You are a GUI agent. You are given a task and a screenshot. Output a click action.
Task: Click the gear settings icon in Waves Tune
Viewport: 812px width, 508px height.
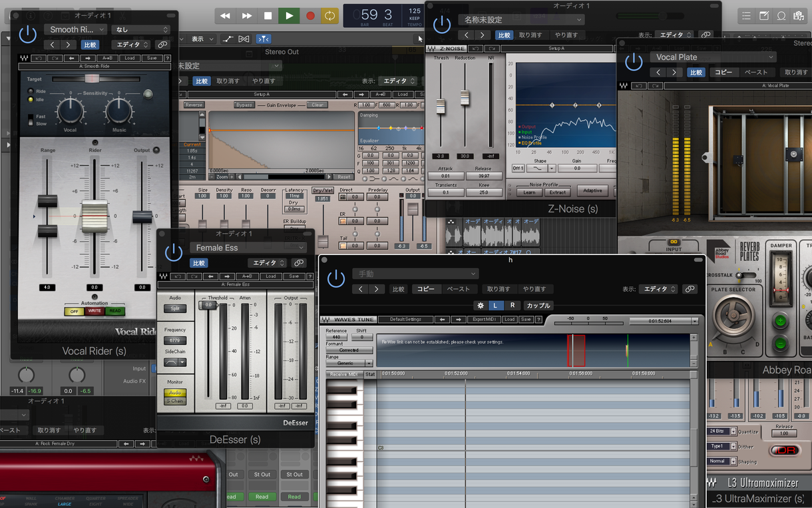(x=481, y=306)
